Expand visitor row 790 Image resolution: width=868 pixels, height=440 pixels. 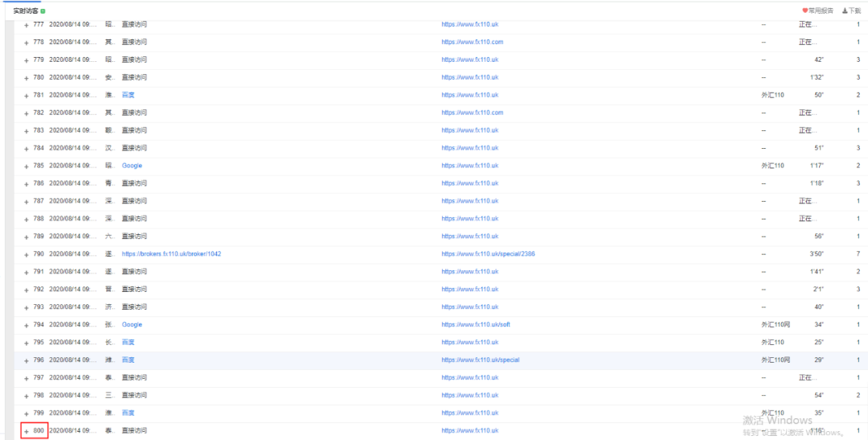[27, 254]
